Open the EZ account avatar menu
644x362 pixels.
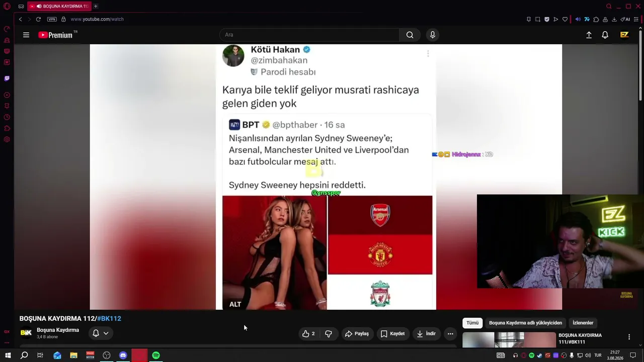tap(624, 35)
